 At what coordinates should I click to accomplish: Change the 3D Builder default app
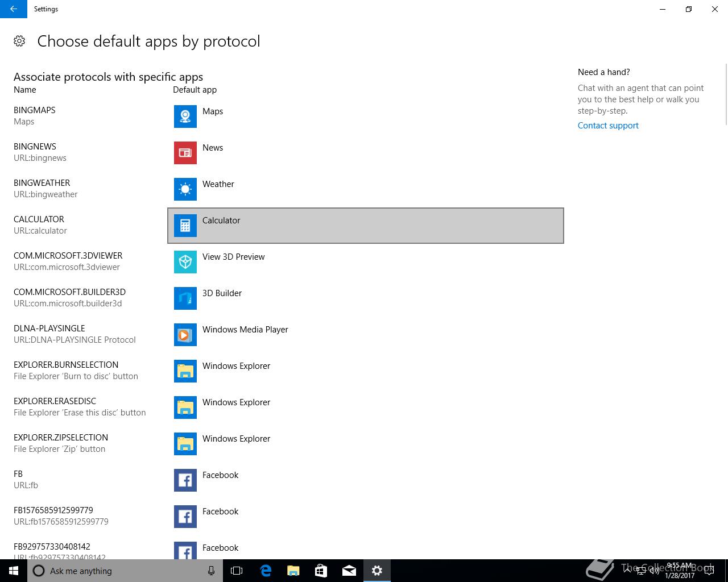point(366,298)
